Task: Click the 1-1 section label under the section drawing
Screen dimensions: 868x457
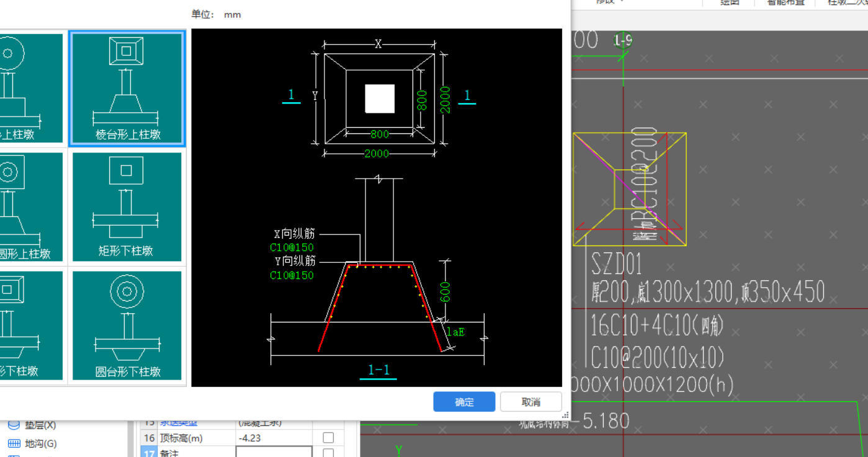Action: click(x=378, y=370)
